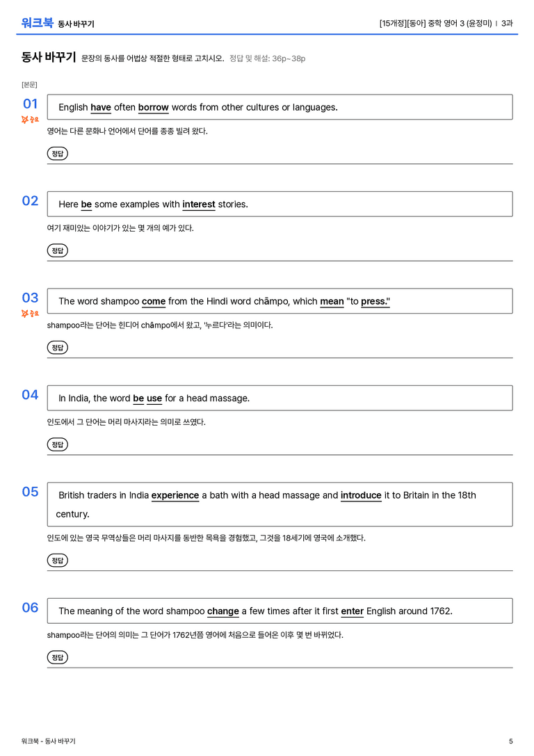Click the underlined word 'enter' in sentence 06

coord(353,611)
